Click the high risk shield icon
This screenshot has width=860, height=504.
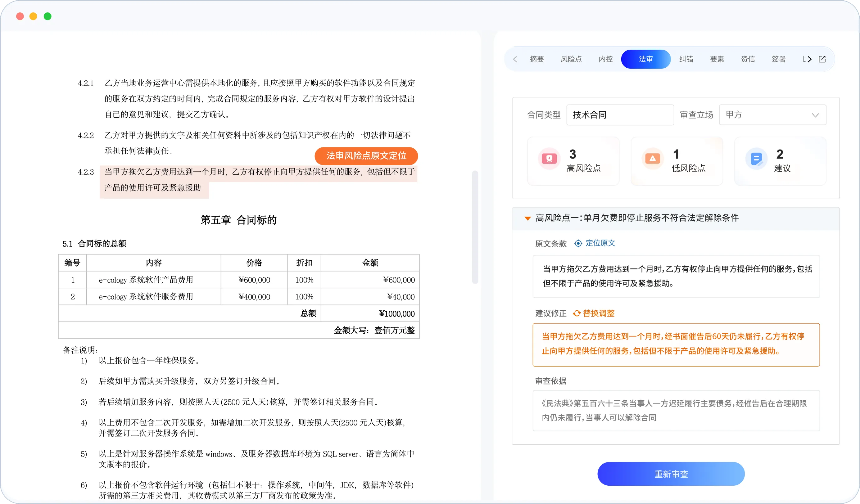[549, 159]
